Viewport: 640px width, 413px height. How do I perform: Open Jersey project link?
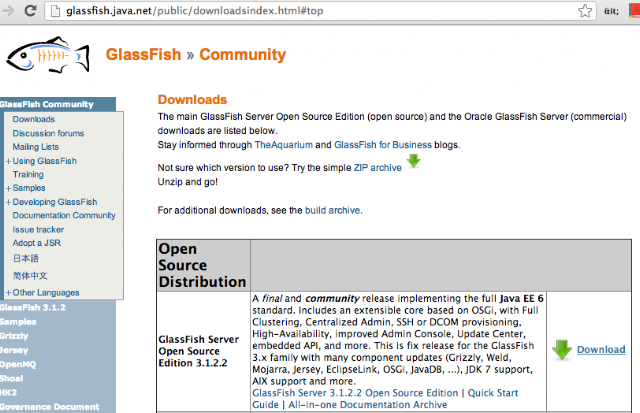[14, 350]
